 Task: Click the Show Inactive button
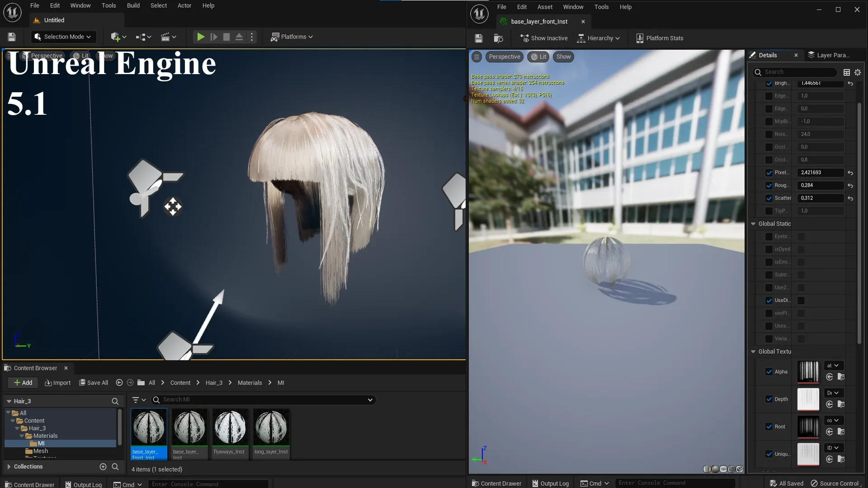(544, 38)
